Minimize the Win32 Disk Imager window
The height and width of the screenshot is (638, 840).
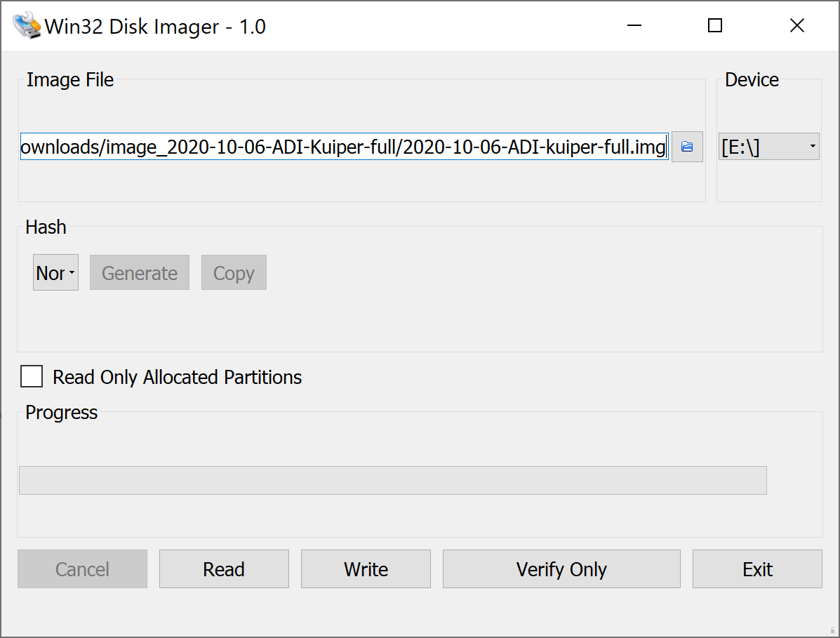634,25
